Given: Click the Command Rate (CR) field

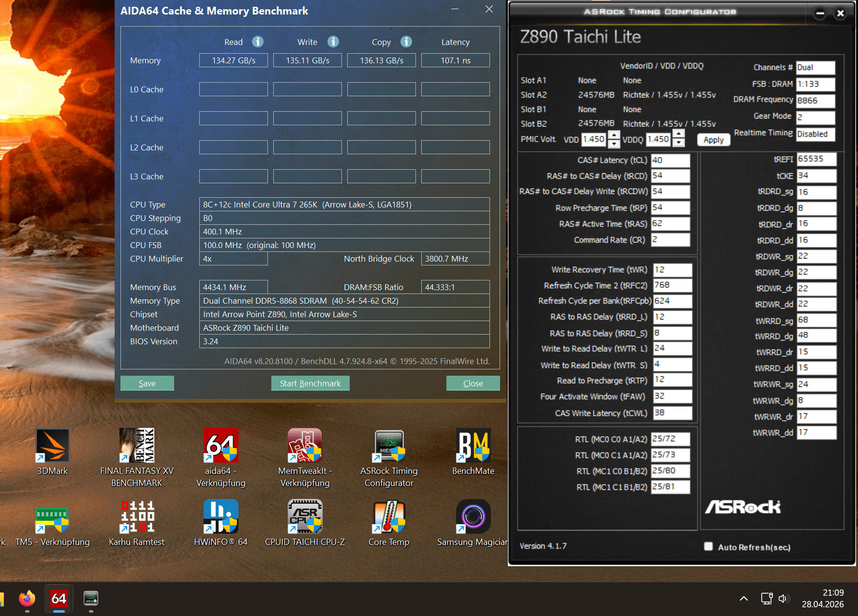Looking at the screenshot, I should tap(670, 239).
